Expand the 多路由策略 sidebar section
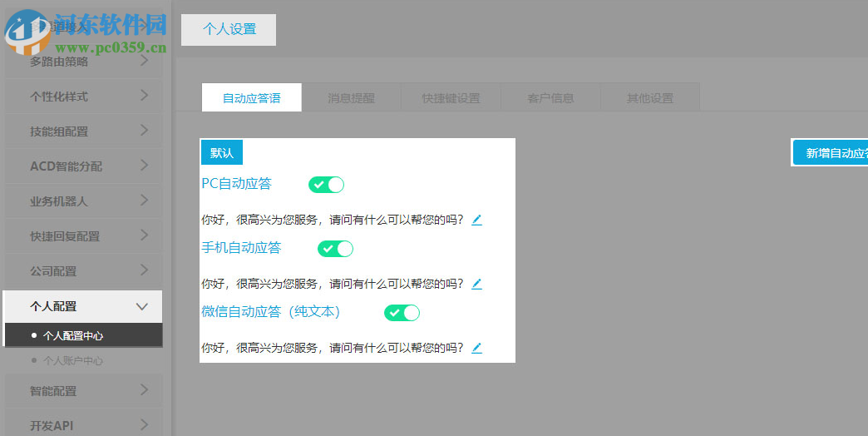This screenshot has width=868, height=436. pyautogui.click(x=84, y=62)
